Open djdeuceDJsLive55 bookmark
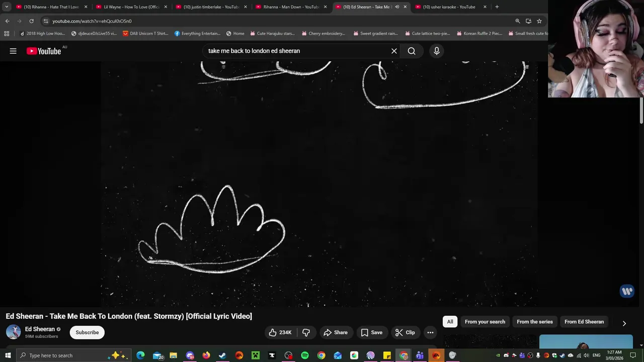This screenshot has height=362, width=644. coord(94,34)
